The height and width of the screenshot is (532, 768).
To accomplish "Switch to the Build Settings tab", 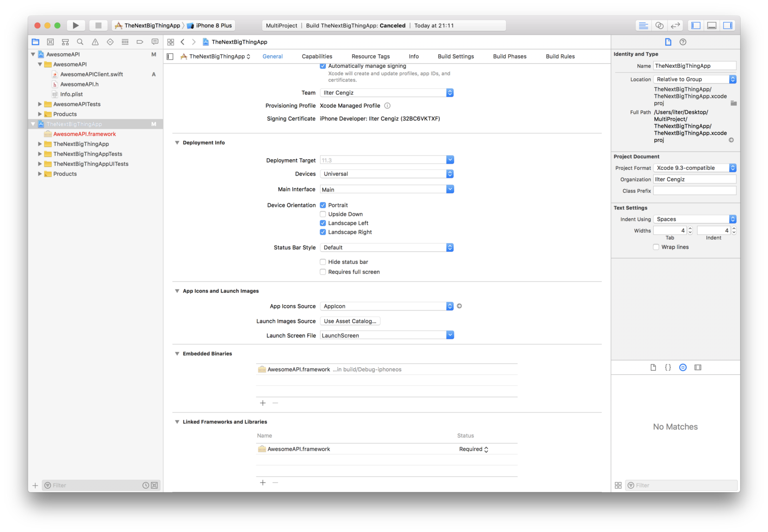I will pyautogui.click(x=456, y=57).
